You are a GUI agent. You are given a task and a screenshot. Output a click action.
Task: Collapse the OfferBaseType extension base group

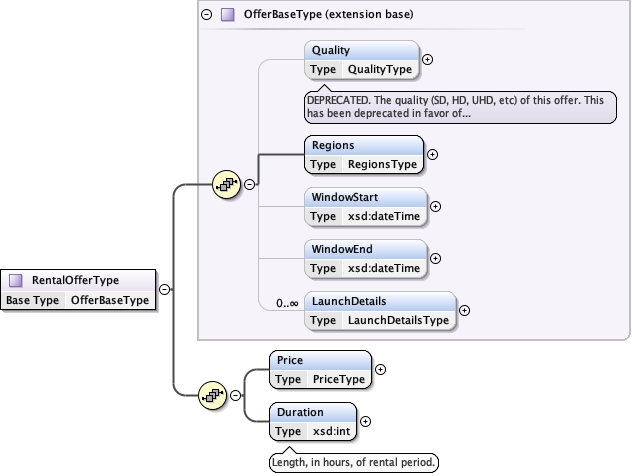(x=206, y=15)
